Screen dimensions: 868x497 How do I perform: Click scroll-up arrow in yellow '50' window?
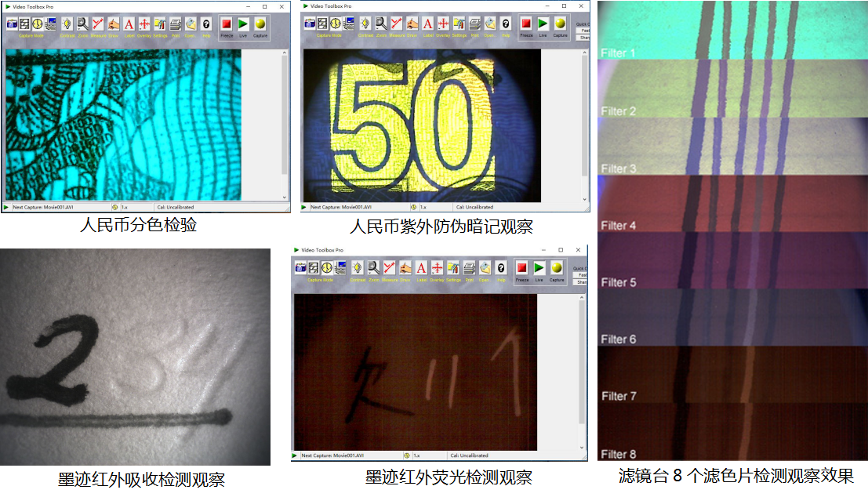[585, 53]
